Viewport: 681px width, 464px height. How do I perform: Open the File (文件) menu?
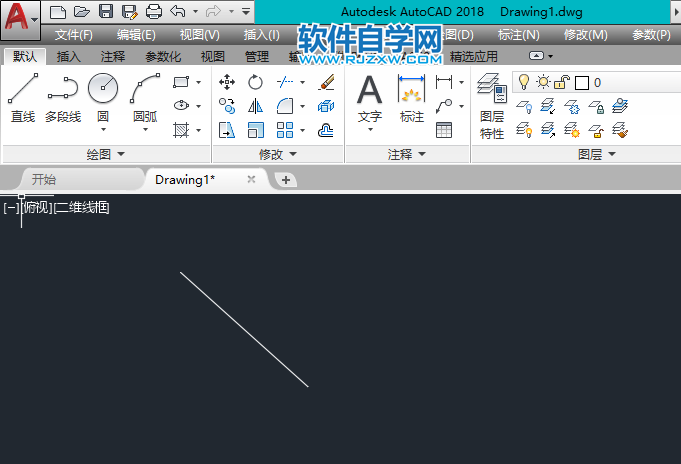click(x=73, y=35)
